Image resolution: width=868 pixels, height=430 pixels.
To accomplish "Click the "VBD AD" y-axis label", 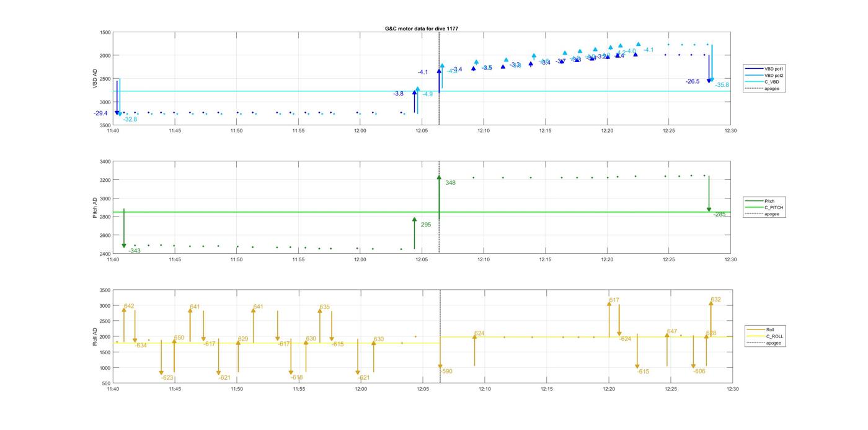I will pos(95,78).
